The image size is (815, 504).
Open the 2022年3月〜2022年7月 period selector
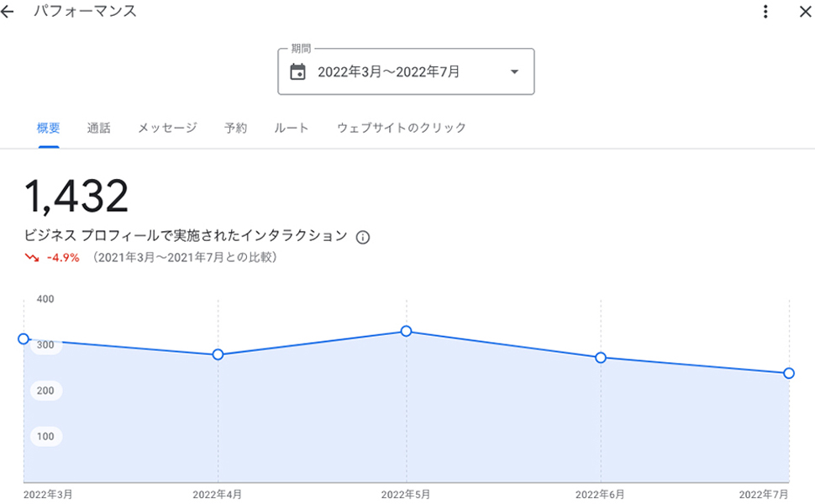pos(389,72)
